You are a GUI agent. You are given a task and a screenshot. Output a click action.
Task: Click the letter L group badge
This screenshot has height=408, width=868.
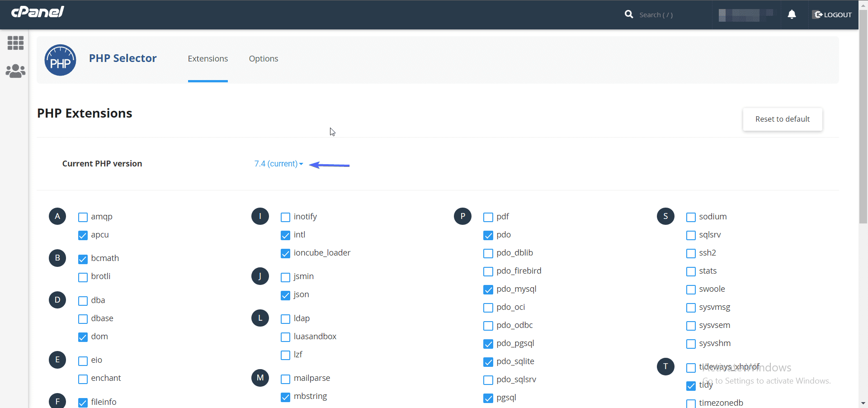(x=260, y=318)
